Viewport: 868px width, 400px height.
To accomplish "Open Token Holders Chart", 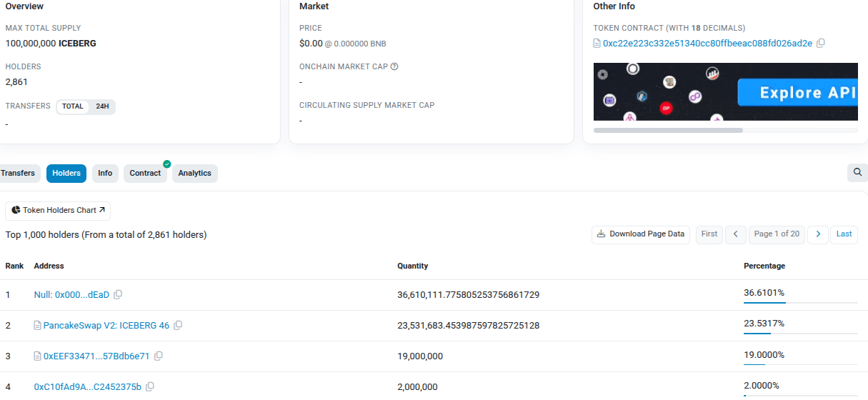I will 58,211.
